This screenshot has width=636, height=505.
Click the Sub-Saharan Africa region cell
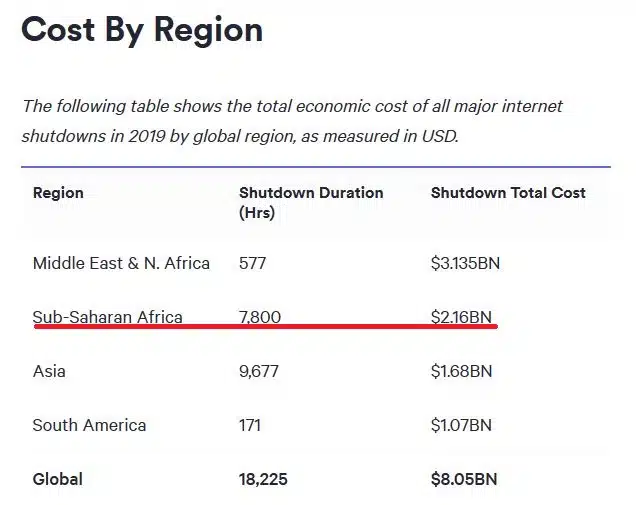(107, 317)
